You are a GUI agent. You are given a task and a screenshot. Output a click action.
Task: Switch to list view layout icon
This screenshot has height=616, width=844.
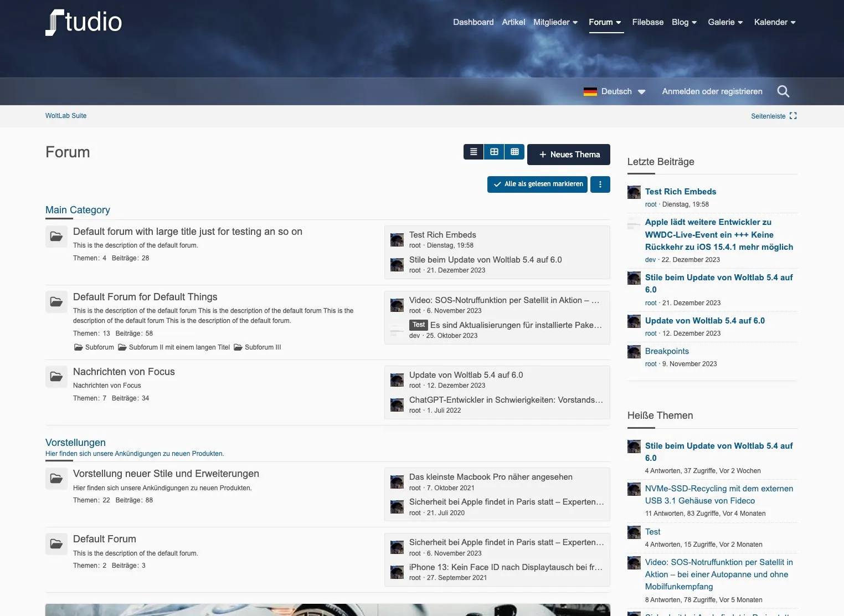pos(474,152)
